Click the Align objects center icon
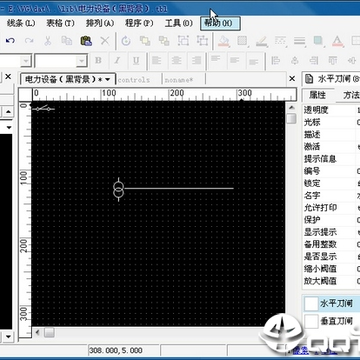 click(x=295, y=61)
